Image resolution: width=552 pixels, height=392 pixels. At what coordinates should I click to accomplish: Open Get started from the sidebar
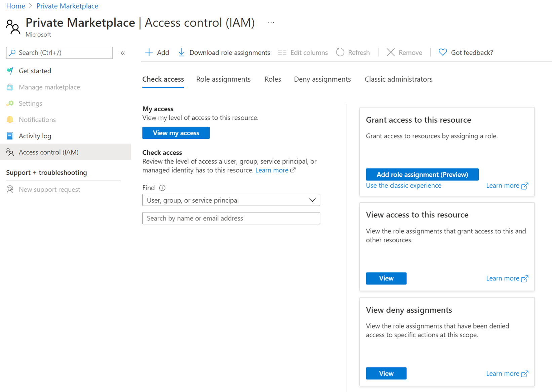click(x=35, y=71)
